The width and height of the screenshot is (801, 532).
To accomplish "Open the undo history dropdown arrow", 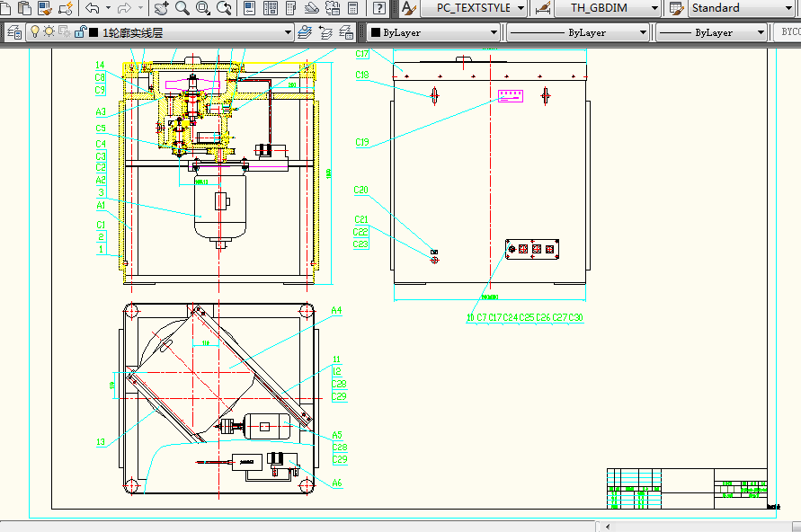I will [x=108, y=8].
